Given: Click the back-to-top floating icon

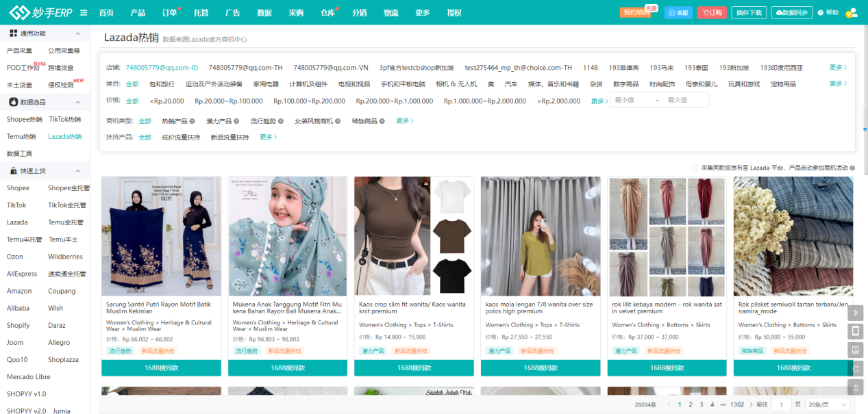Looking at the screenshot, I should 856,387.
